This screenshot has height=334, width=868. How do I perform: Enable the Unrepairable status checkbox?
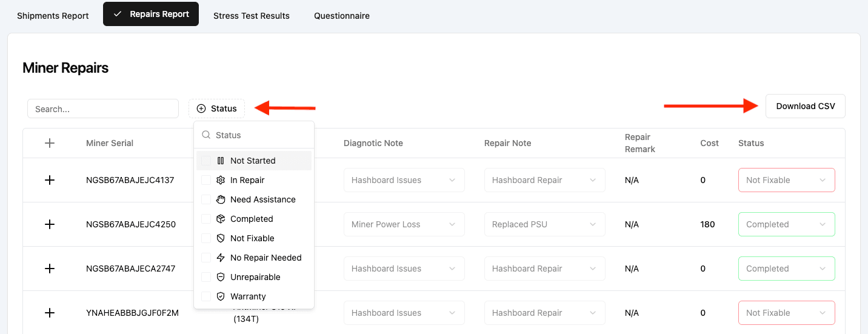206,277
